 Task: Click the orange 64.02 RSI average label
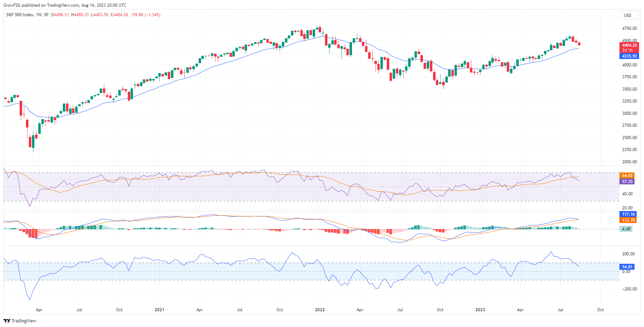coord(627,176)
